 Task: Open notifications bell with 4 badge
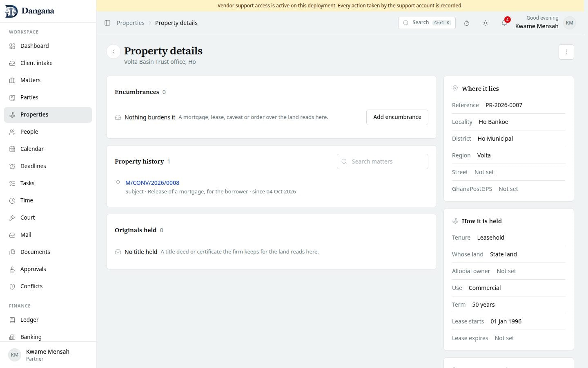pyautogui.click(x=504, y=23)
